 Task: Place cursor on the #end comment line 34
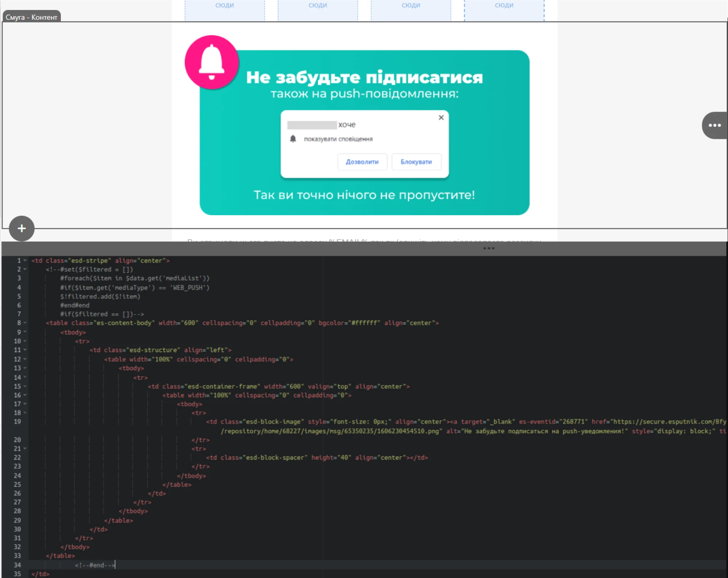pyautogui.click(x=95, y=565)
